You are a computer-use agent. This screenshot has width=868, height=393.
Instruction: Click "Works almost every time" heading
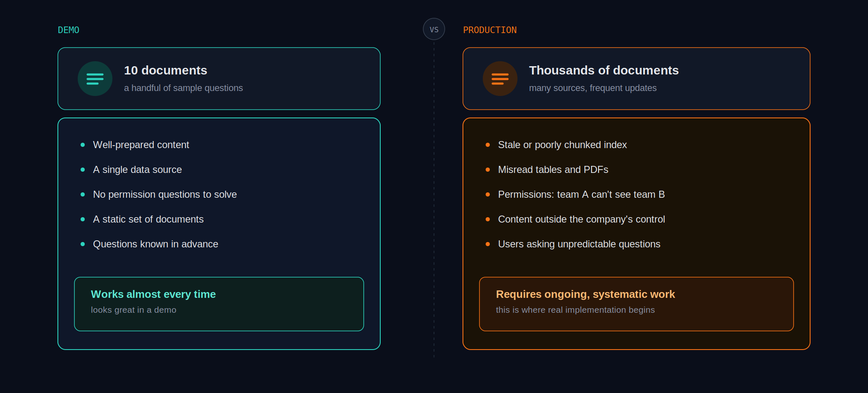(x=153, y=294)
